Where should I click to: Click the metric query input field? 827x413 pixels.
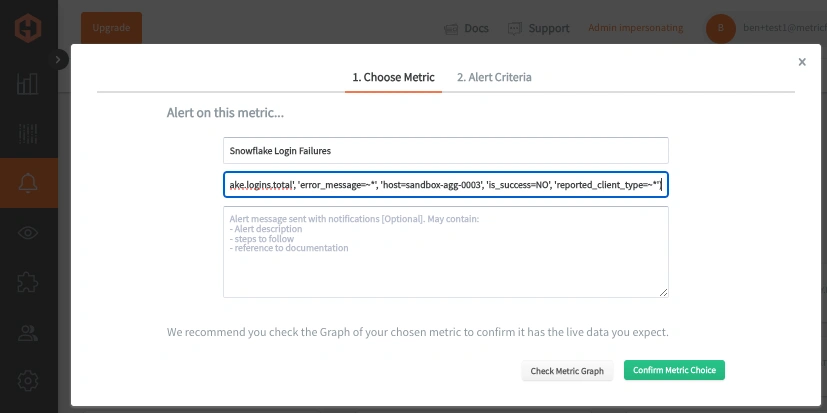click(446, 185)
